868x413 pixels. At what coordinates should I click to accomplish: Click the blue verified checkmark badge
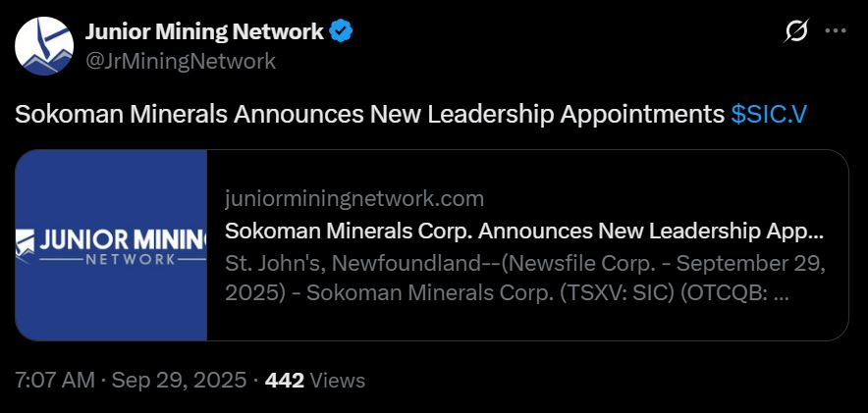pos(341,32)
